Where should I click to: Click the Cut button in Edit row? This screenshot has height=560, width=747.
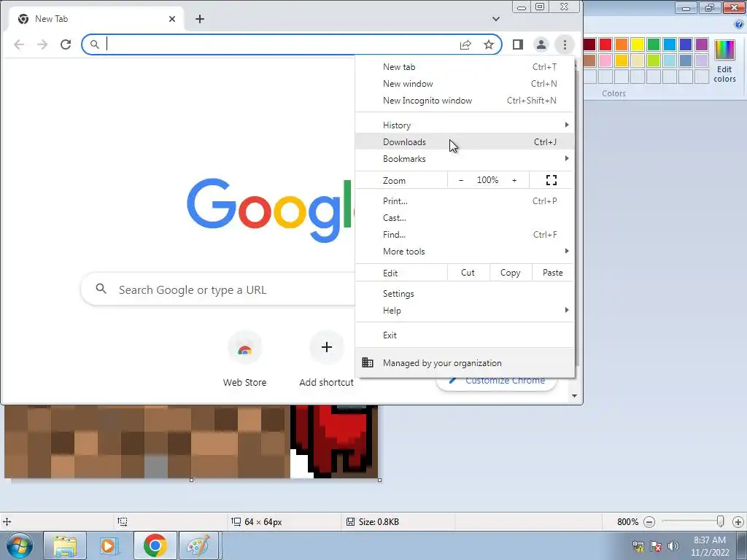click(x=468, y=273)
